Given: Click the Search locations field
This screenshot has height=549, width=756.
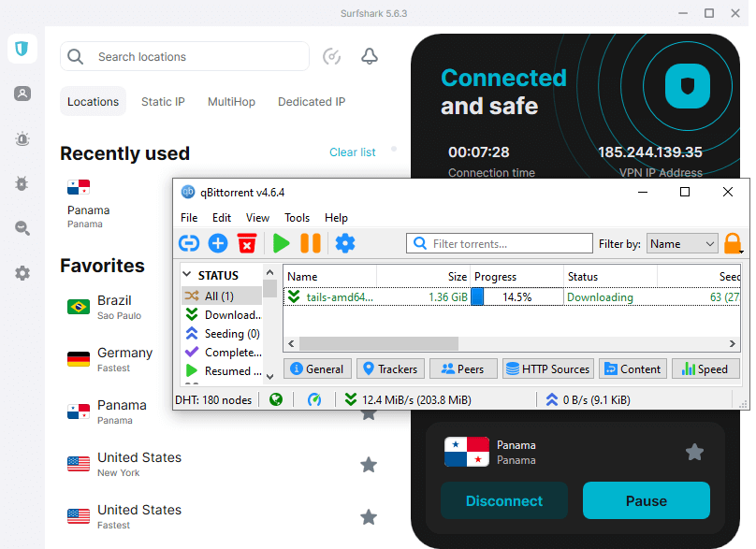Looking at the screenshot, I should 184,56.
